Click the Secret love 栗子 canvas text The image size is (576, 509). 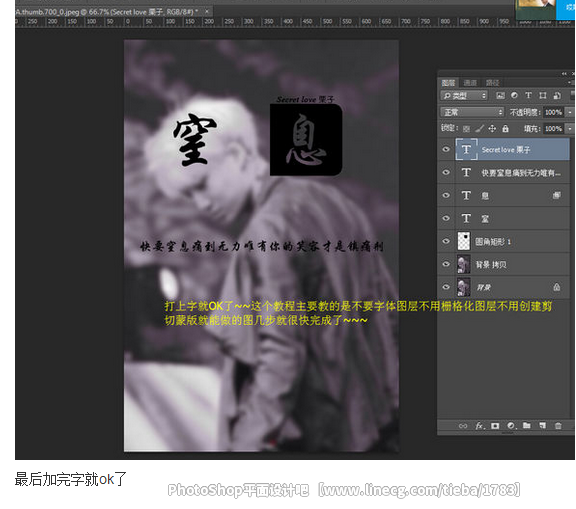pos(305,99)
